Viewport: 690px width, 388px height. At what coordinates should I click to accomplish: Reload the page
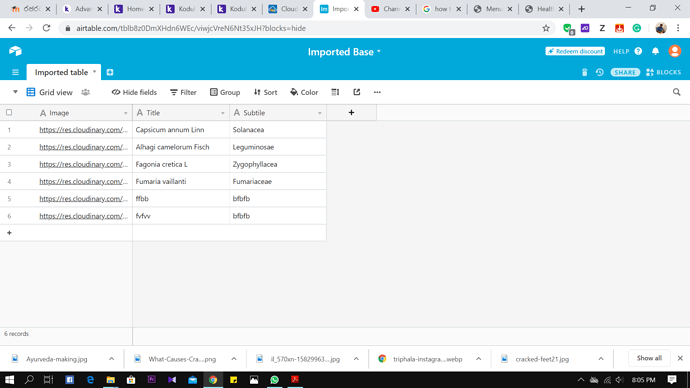46,28
